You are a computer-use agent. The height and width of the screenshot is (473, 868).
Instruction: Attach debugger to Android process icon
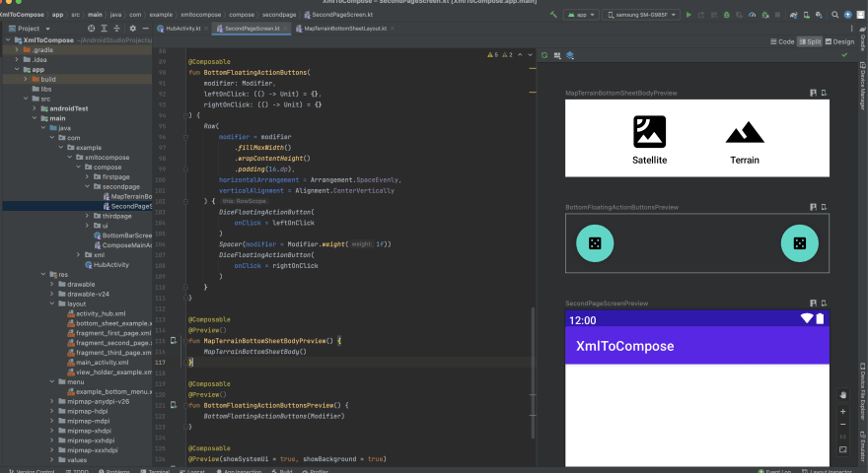click(x=765, y=15)
